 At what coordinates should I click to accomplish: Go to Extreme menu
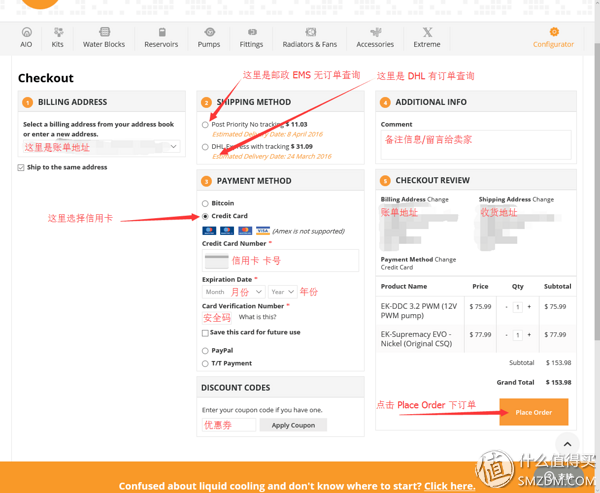click(x=427, y=44)
